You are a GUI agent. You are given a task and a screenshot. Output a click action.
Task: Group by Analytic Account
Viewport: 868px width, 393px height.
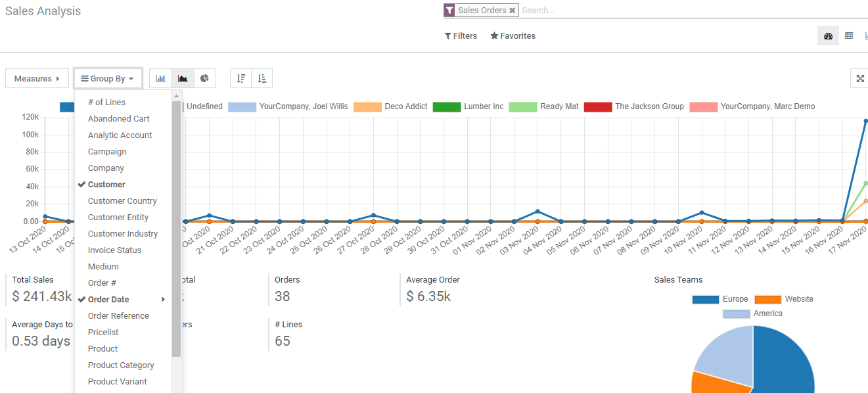120,135
